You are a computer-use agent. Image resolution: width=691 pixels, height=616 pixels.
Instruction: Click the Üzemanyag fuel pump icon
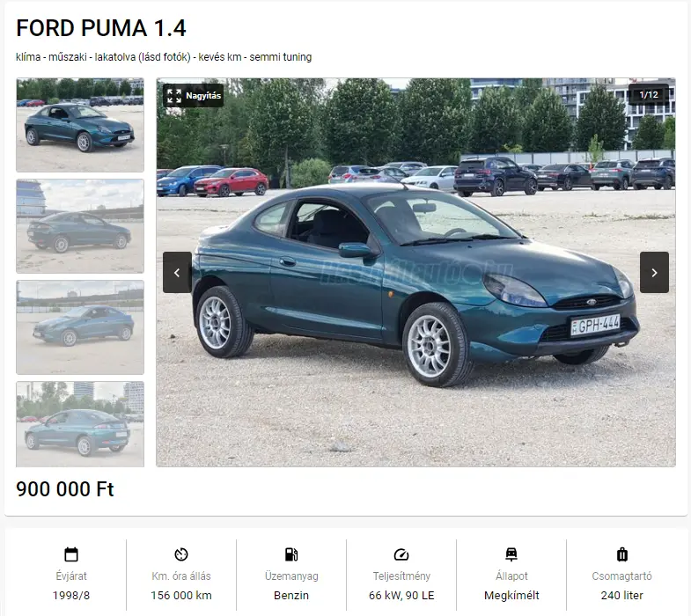click(x=291, y=554)
